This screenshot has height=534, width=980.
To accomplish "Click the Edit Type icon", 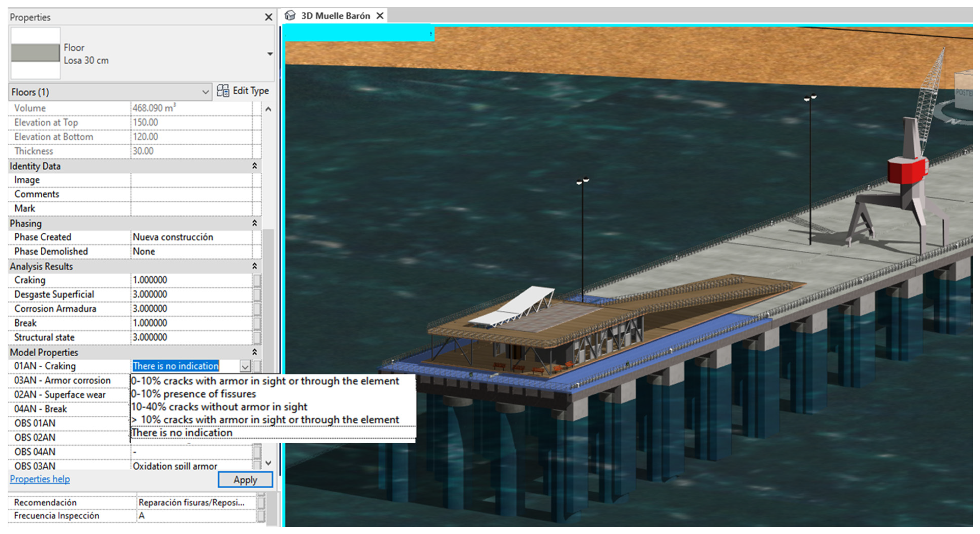I will click(223, 91).
